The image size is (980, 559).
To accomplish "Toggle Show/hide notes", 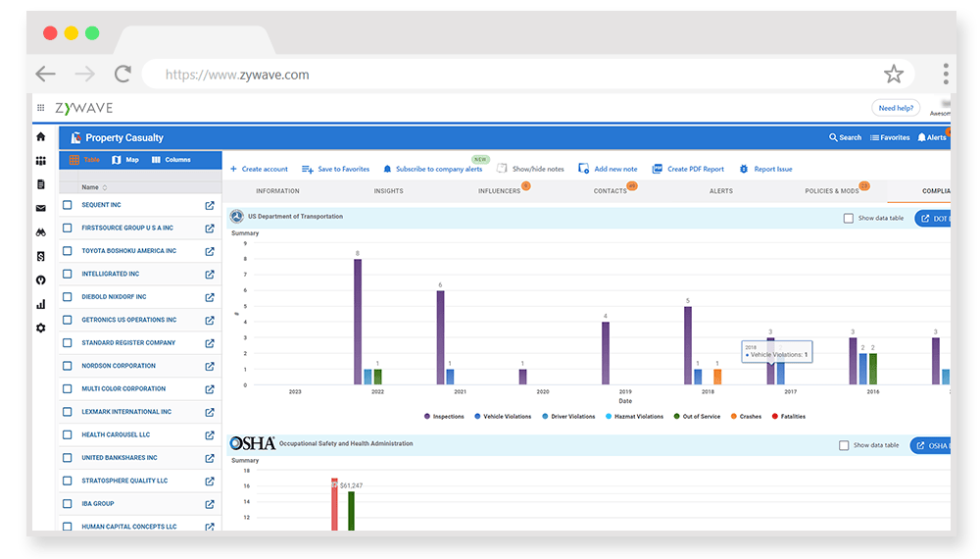I will [x=530, y=169].
